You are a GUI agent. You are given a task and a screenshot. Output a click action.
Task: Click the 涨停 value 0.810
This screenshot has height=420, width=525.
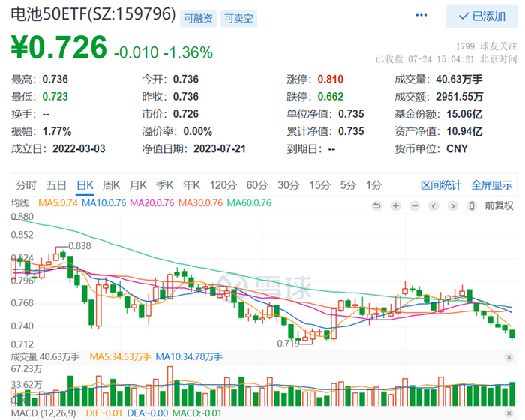click(331, 79)
